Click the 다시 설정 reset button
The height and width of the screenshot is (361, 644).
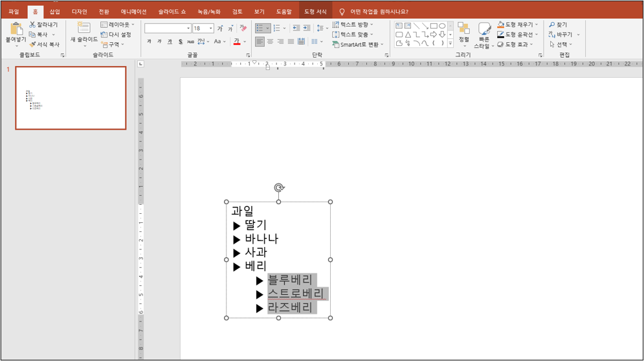tap(117, 34)
